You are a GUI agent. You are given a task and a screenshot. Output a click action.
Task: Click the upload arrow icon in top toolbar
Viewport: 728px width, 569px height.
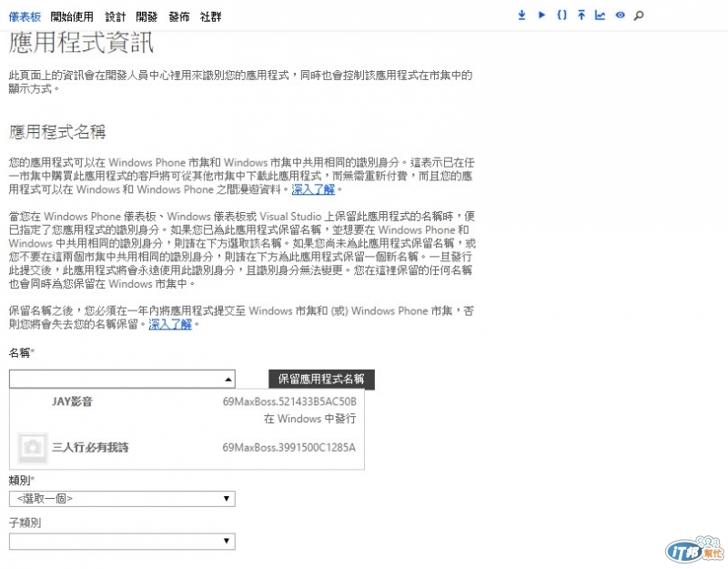(x=581, y=15)
